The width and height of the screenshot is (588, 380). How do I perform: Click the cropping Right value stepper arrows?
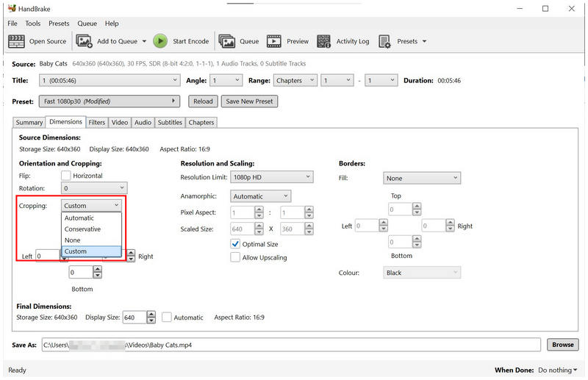click(131, 256)
